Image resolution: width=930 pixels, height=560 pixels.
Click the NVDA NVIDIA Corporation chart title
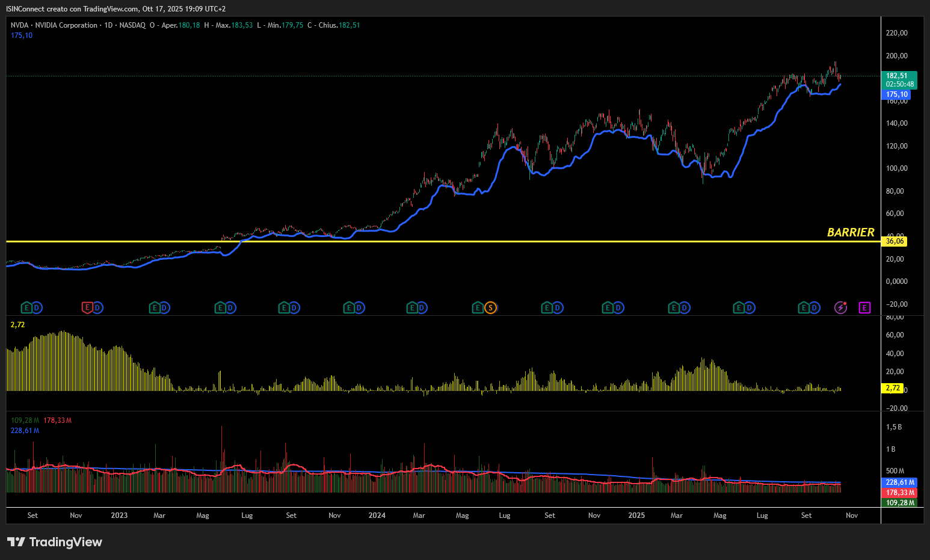pos(54,25)
